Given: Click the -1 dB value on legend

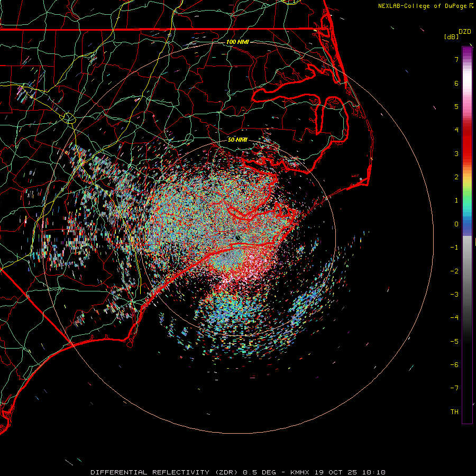Looking at the screenshot, I should (x=454, y=248).
